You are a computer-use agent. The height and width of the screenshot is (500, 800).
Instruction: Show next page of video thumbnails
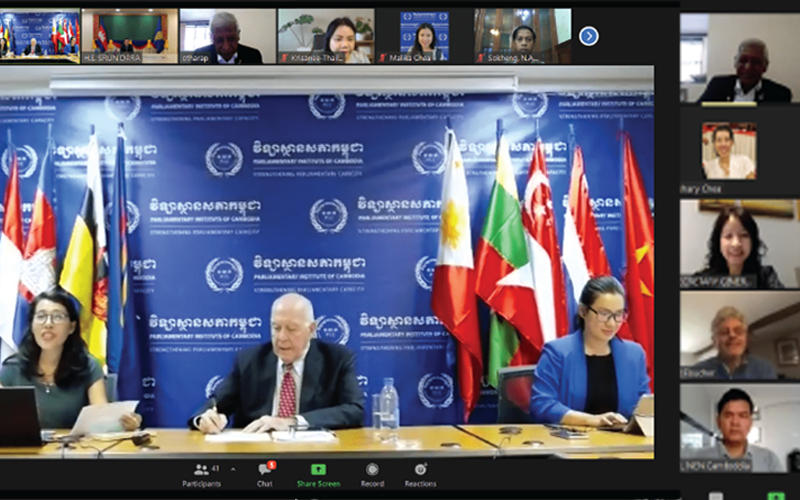point(589,36)
